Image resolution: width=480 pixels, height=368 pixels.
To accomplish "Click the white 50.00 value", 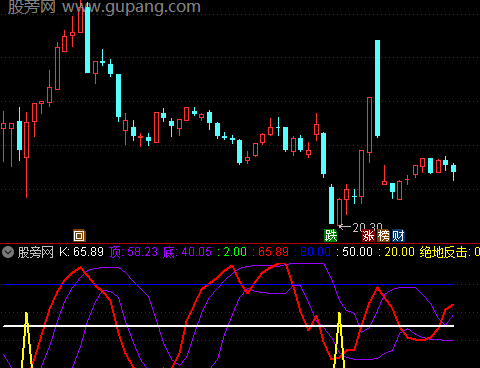I will (357, 252).
